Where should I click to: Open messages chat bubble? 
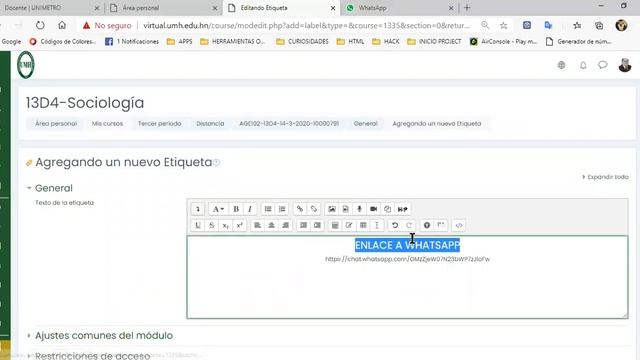pyautogui.click(x=603, y=65)
